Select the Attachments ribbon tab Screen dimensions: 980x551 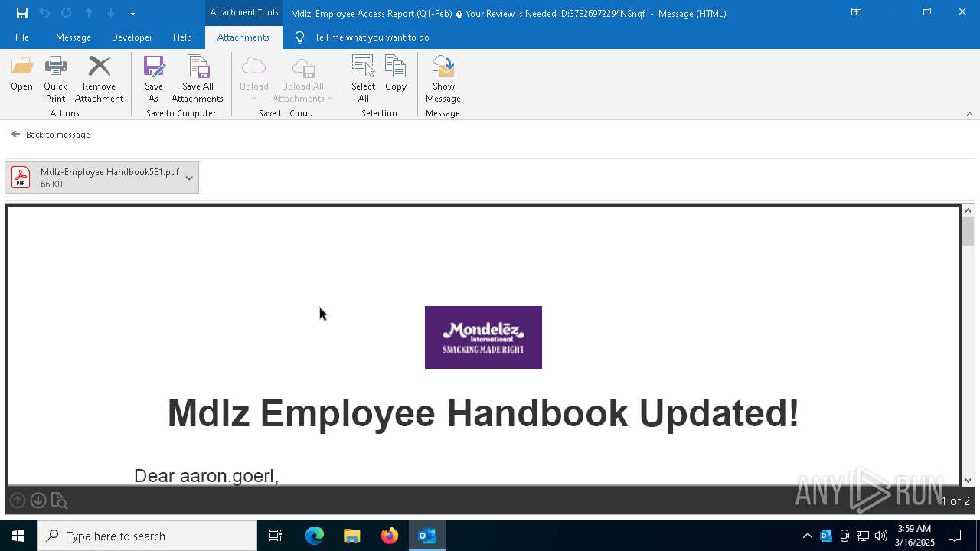pos(243,37)
